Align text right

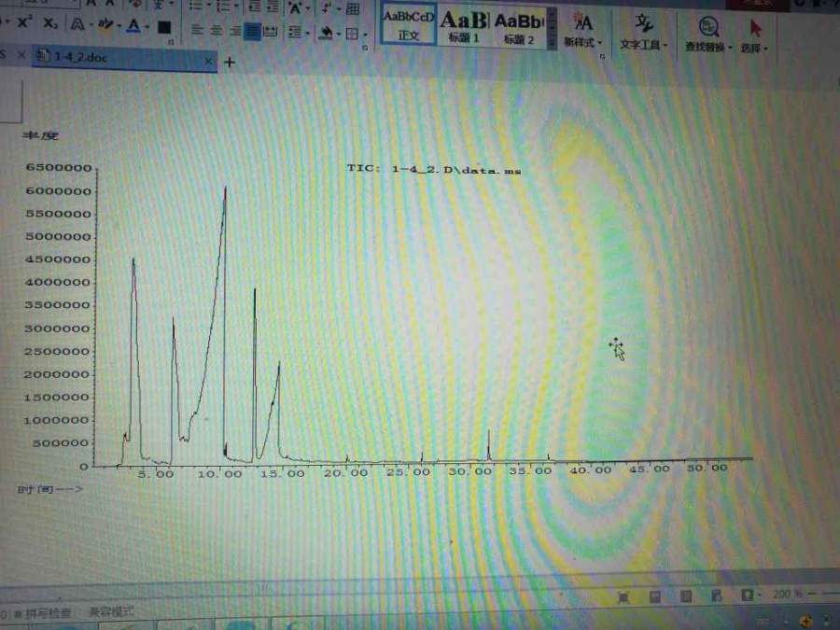pos(234,31)
